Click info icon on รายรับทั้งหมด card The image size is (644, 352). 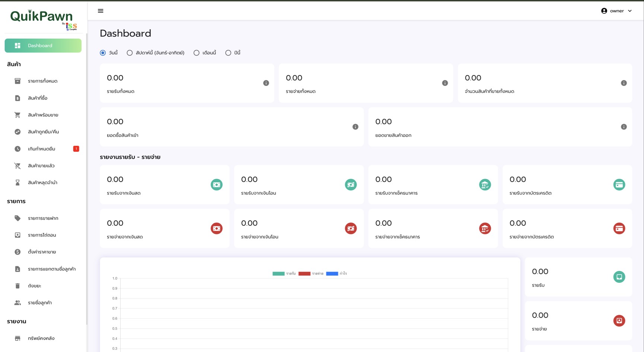click(x=266, y=83)
